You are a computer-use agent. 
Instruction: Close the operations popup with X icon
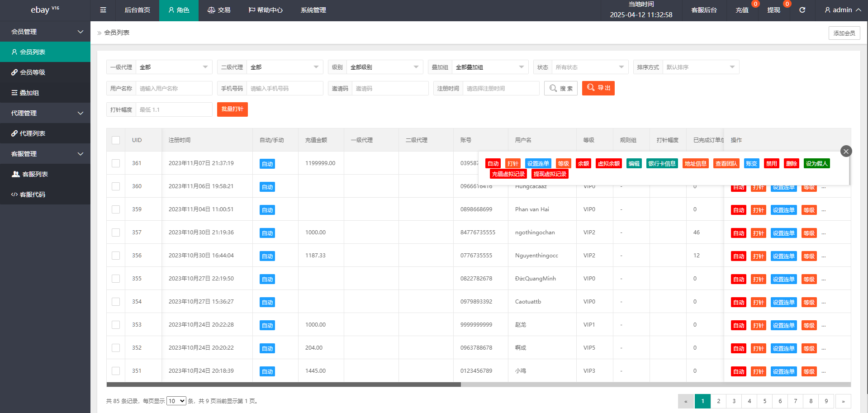click(846, 151)
